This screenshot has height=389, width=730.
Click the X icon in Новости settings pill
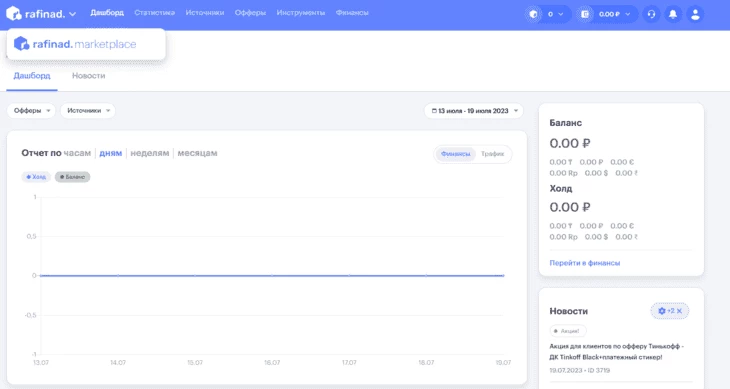click(x=679, y=311)
